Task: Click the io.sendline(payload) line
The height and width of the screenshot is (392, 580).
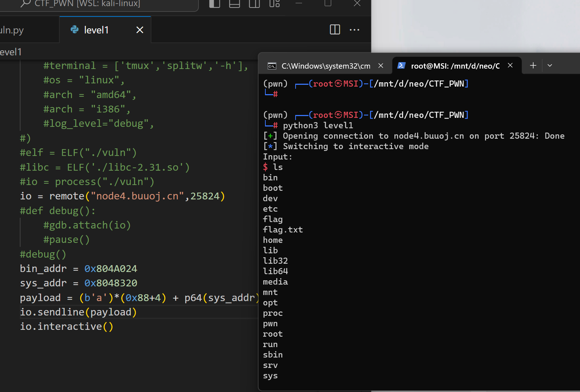Action: [78, 312]
